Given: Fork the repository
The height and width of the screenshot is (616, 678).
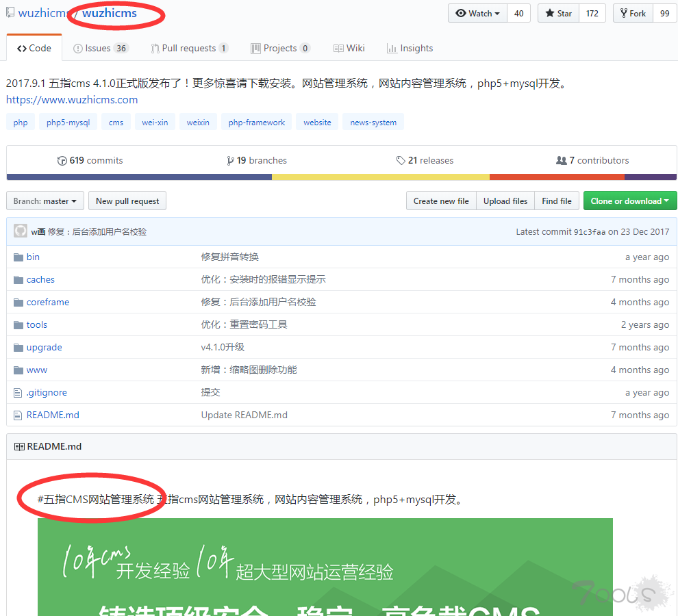Looking at the screenshot, I should click(x=633, y=14).
